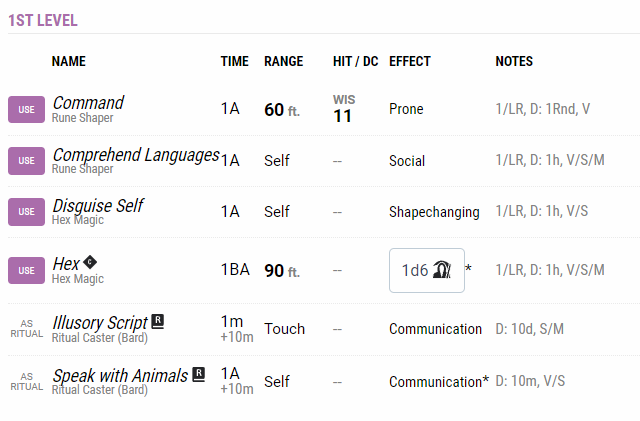Open the Illusory Script spell entry
The image size is (640, 421).
coord(100,323)
